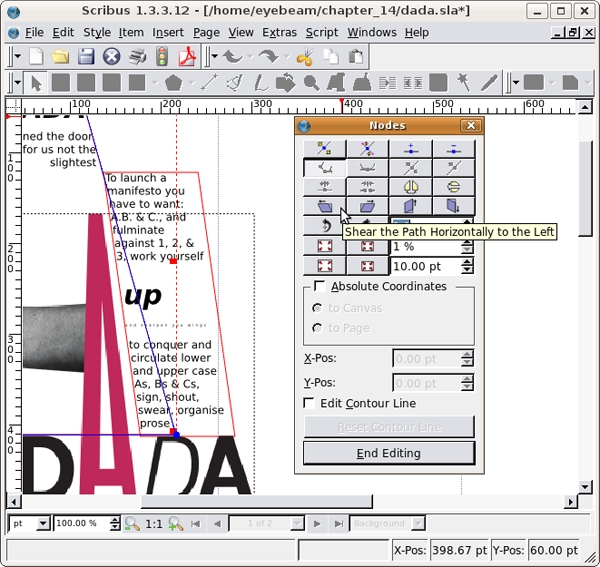Click the 1:1 zoom button
This screenshot has height=567, width=600.
(x=154, y=523)
